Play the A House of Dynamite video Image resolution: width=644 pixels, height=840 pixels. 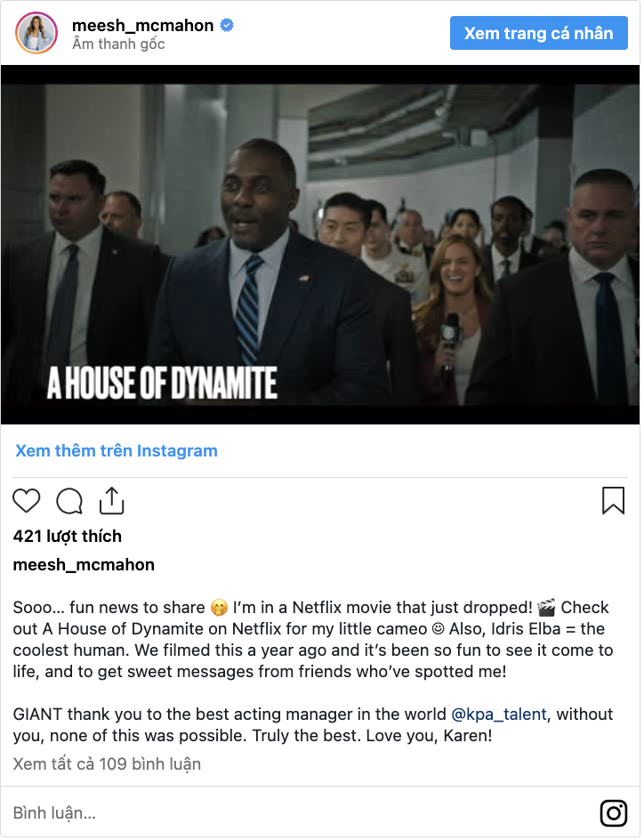[x=320, y=245]
